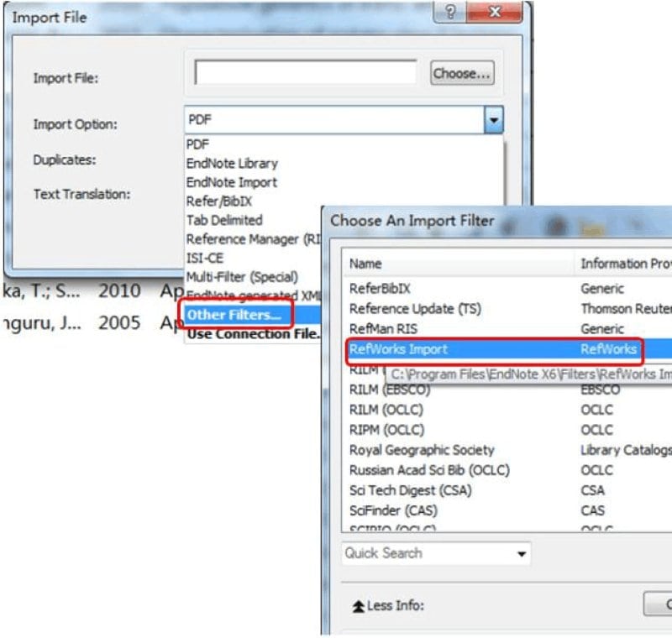Select EndNote Library import option

pos(232,163)
